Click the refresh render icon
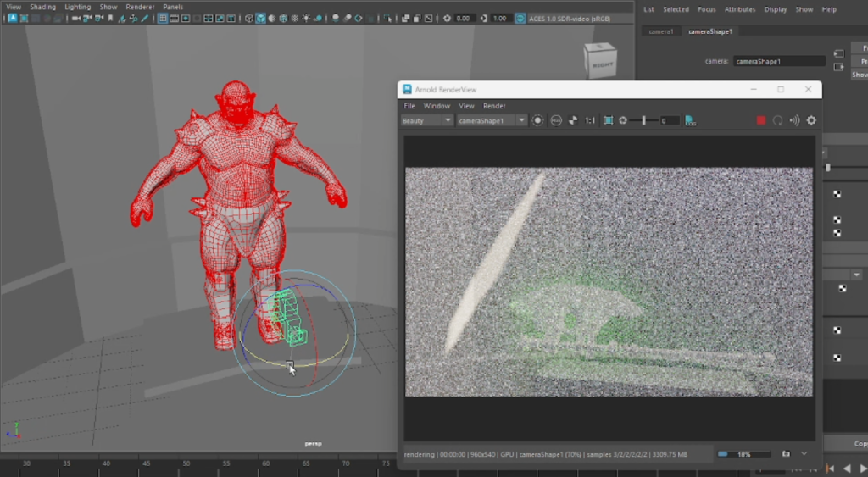Screen dimensions: 868x477 pos(777,120)
